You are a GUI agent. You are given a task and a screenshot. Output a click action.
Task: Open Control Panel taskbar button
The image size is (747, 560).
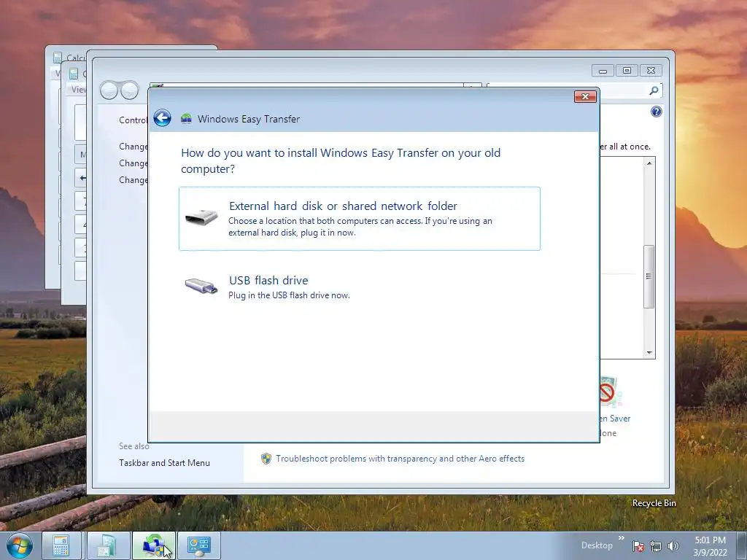199,545
